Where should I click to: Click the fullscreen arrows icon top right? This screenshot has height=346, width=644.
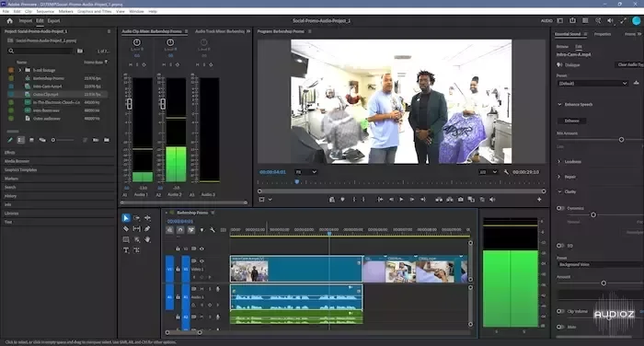[x=623, y=20]
